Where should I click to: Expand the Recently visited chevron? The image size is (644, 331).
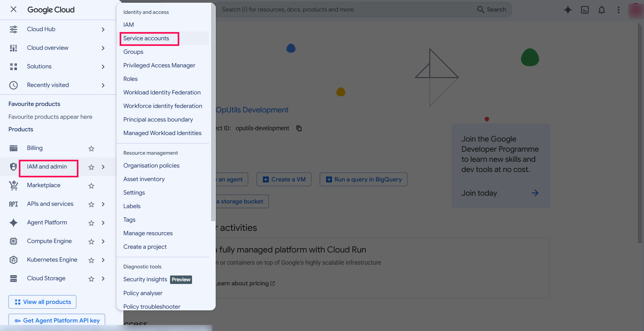tap(103, 85)
